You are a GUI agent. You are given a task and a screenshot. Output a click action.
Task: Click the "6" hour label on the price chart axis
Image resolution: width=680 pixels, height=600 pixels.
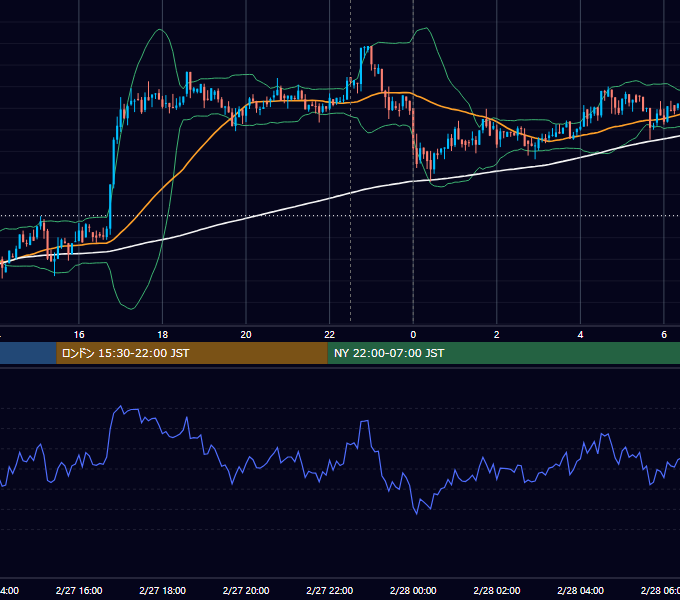pos(664,335)
